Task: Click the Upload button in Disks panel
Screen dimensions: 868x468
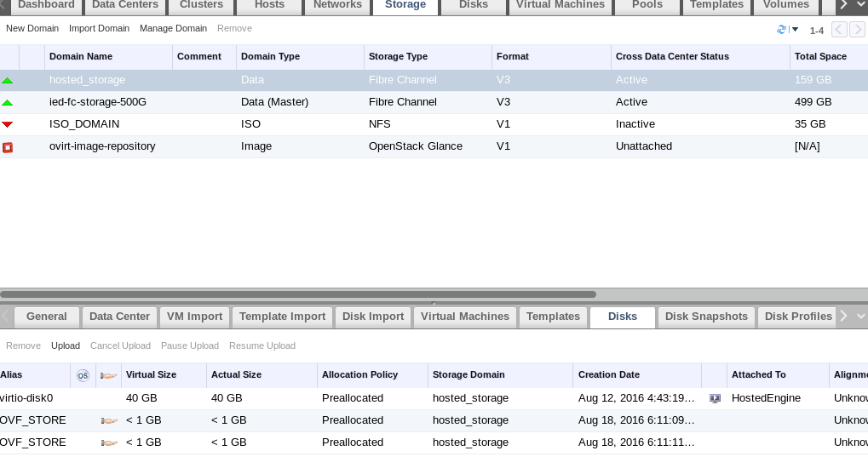Action: 66,345
